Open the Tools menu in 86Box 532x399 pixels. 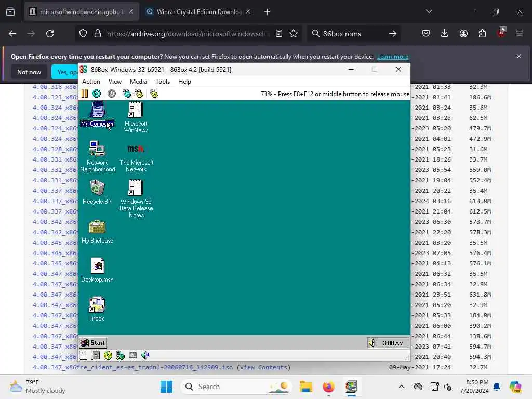(x=163, y=82)
